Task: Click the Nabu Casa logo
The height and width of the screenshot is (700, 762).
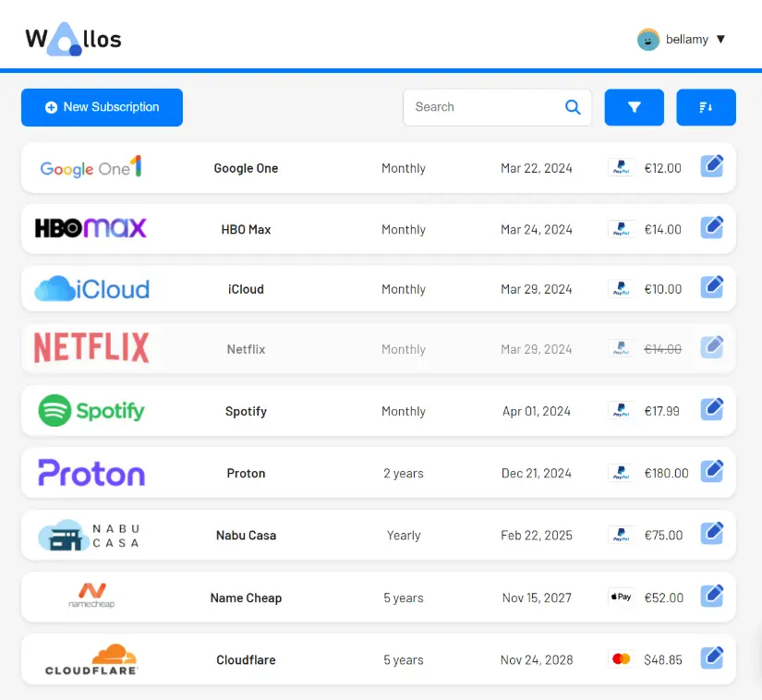Action: (x=90, y=535)
